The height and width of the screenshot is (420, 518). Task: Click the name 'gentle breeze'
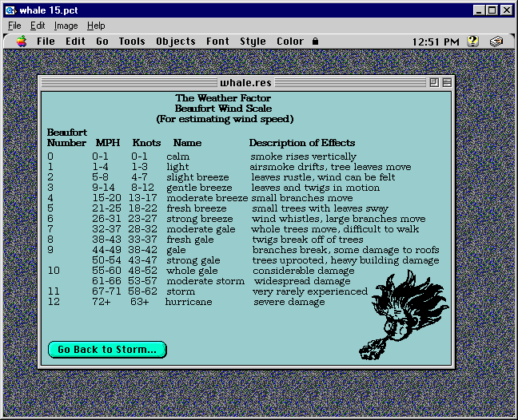tap(199, 188)
